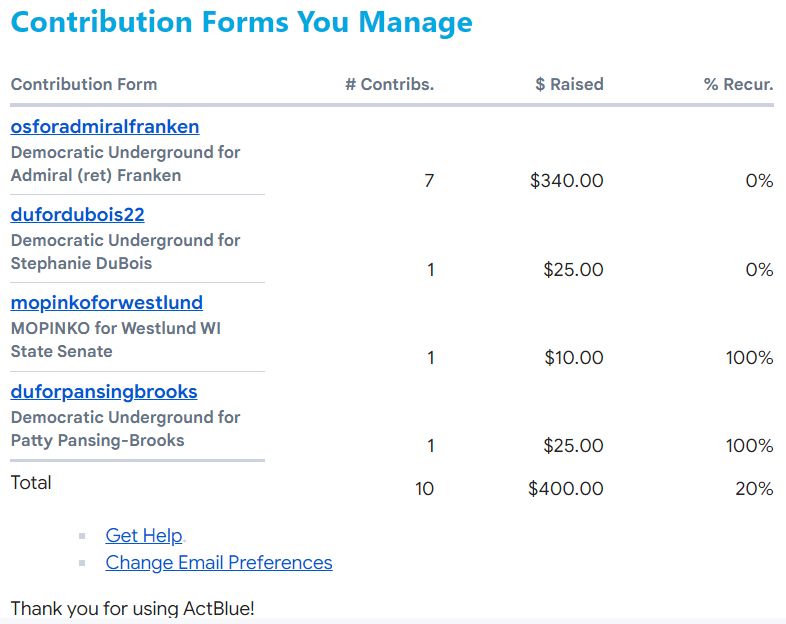Click the Total row label
This screenshot has width=786, height=624.
point(31,483)
